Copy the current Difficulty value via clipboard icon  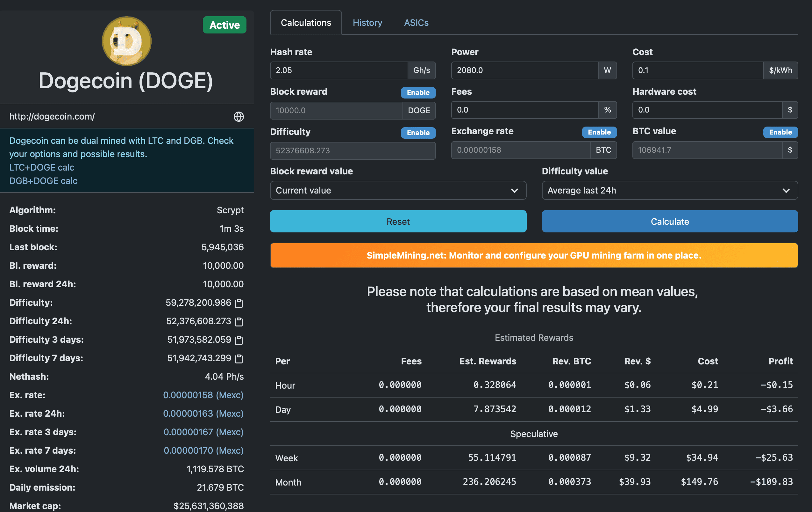(x=239, y=303)
